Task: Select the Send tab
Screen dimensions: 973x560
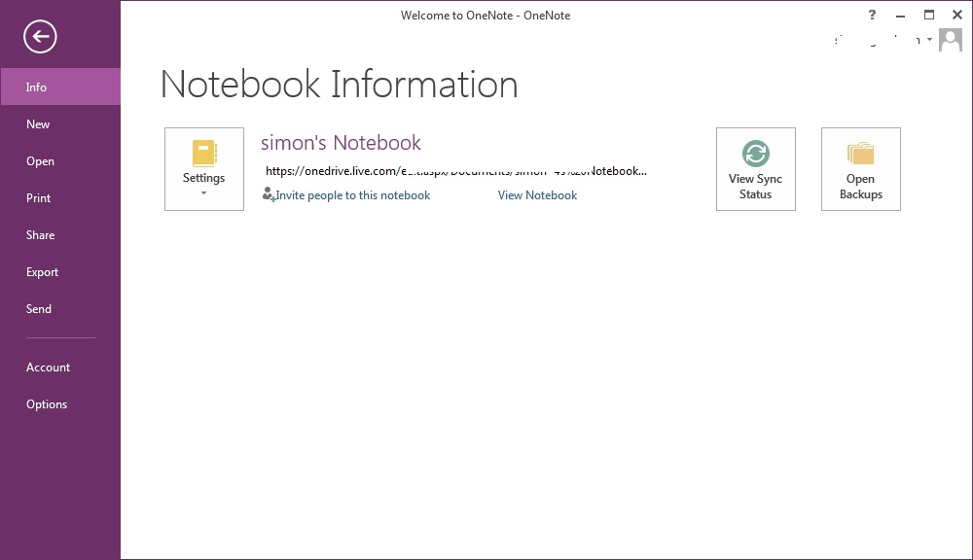Action: pyautogui.click(x=60, y=309)
